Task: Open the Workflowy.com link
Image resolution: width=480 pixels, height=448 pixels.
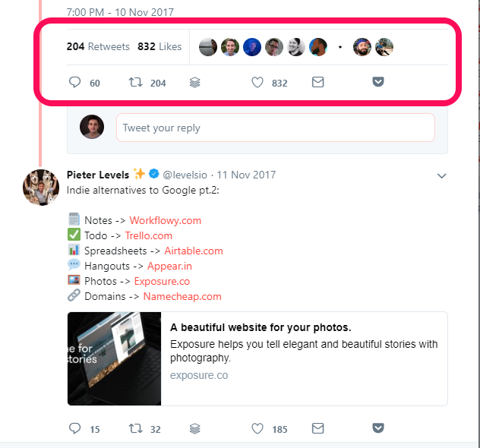Action: (166, 221)
